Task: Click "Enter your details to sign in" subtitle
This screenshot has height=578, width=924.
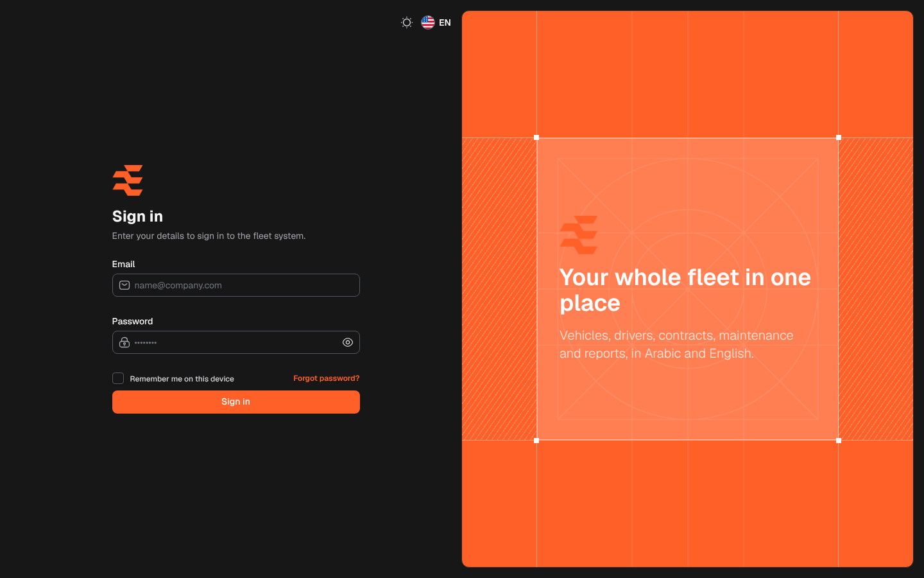Action: click(x=209, y=236)
